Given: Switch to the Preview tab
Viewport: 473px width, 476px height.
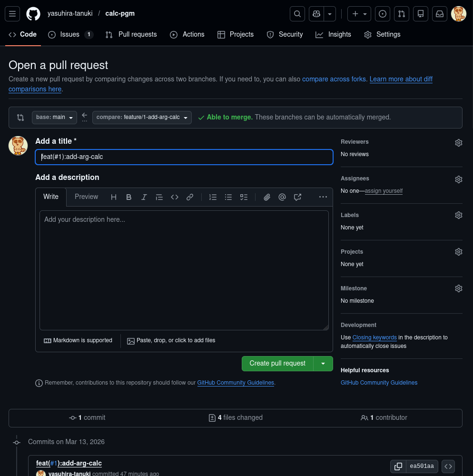Looking at the screenshot, I should 86,197.
